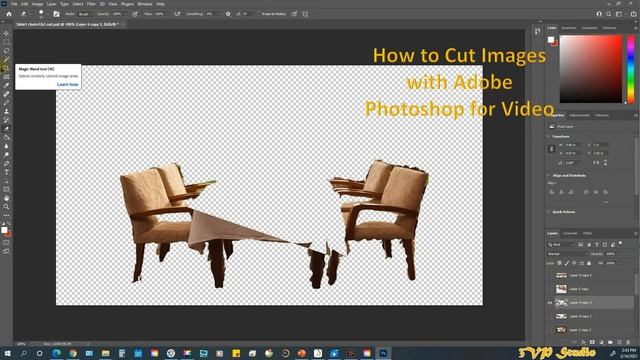Toggle lock transparent pixels
Screen dimensions: 640x360
click(x=559, y=263)
